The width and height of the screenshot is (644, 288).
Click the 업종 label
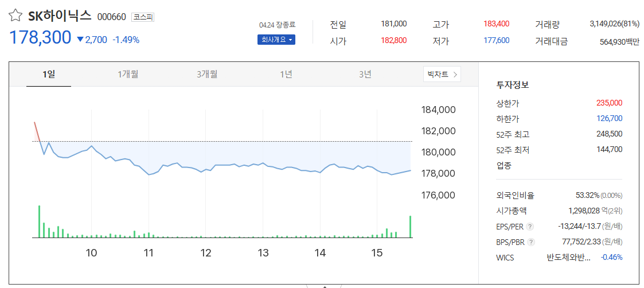coord(504,166)
